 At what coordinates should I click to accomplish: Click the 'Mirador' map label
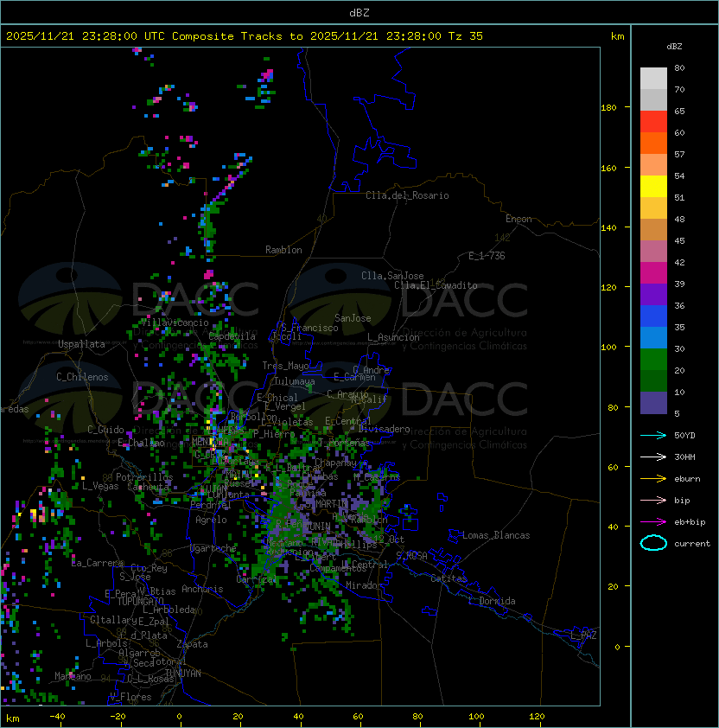364,585
